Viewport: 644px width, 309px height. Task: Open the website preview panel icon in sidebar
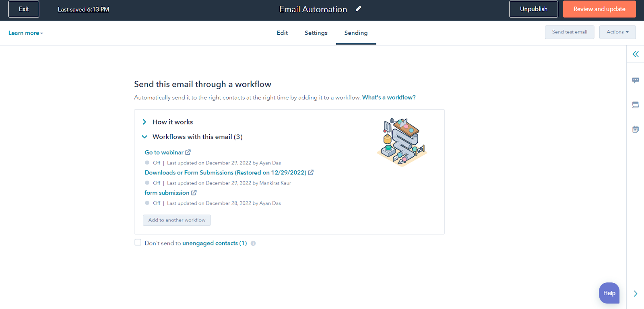[636, 104]
